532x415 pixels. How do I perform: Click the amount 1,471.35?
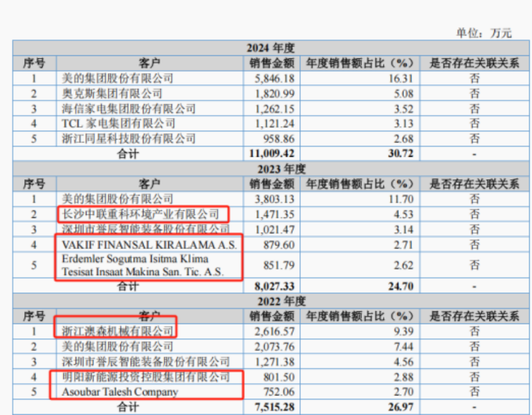[x=274, y=214]
